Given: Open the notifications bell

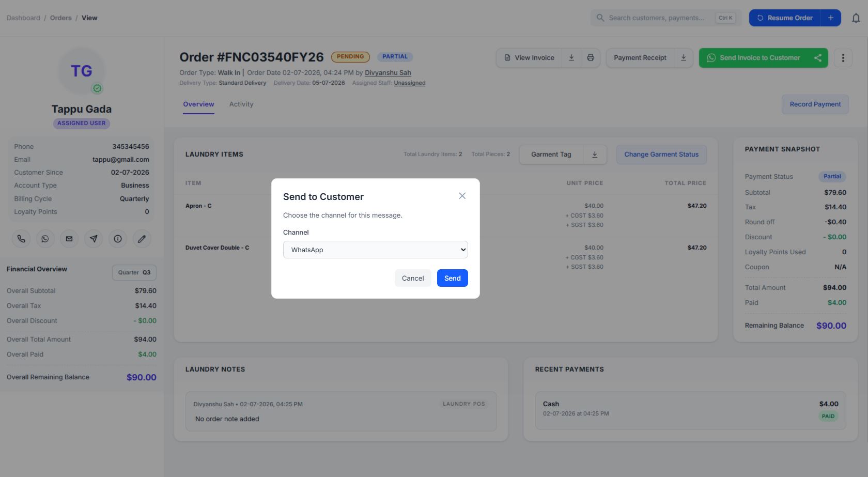Looking at the screenshot, I should [856, 18].
